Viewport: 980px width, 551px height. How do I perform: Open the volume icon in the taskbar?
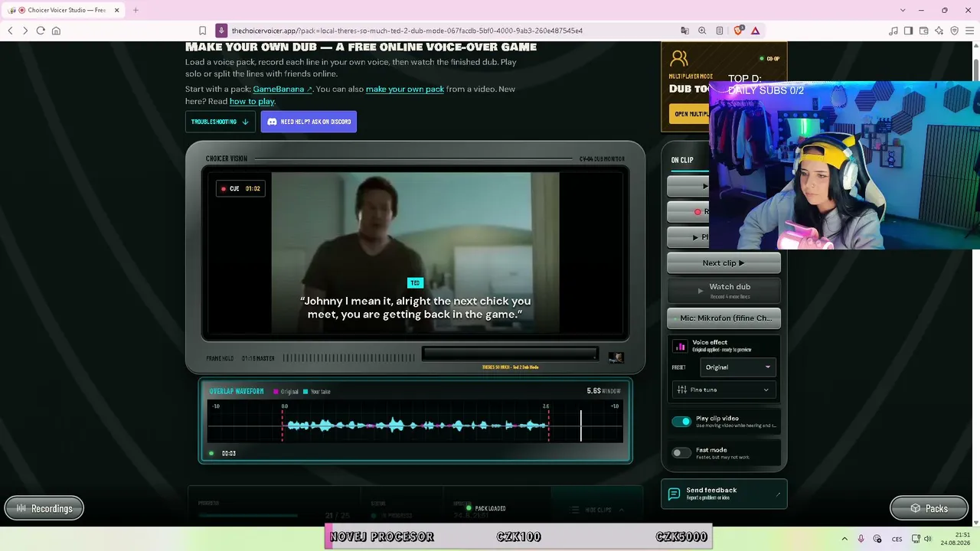(x=928, y=539)
